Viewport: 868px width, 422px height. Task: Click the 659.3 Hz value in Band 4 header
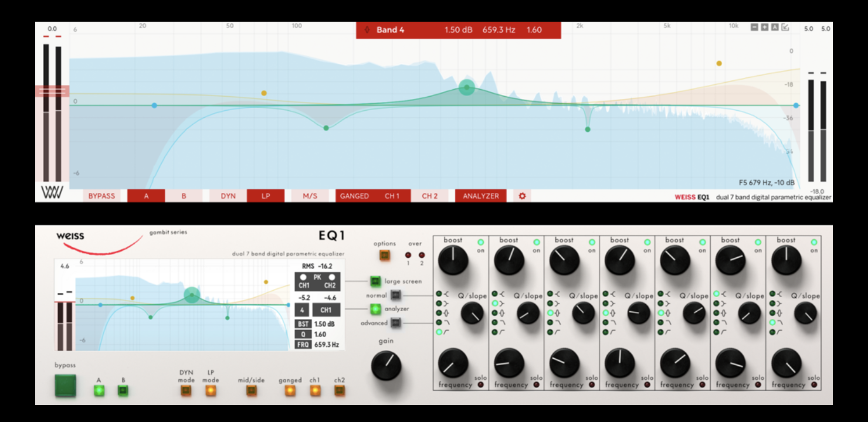point(499,30)
